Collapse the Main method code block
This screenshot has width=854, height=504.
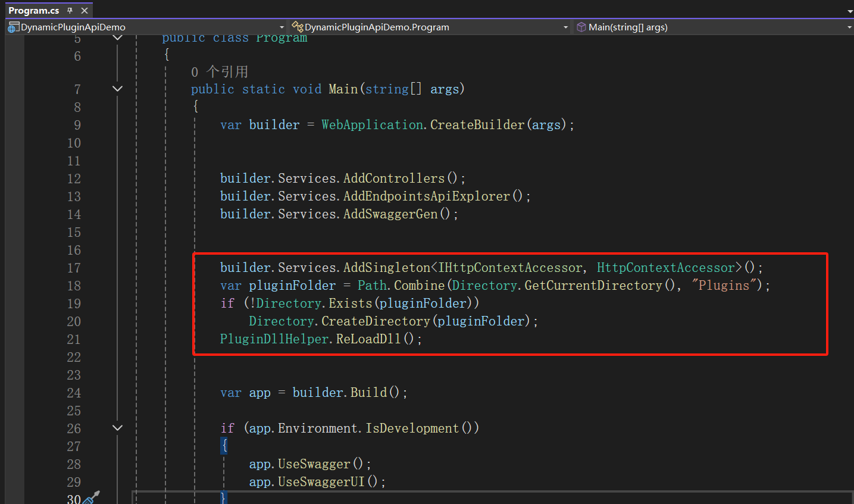(117, 89)
